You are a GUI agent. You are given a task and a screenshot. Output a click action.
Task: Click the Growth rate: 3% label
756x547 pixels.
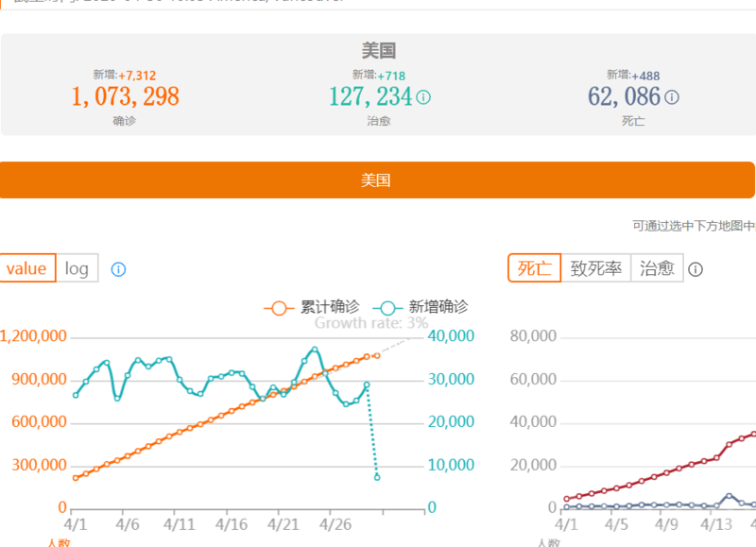coord(370,323)
